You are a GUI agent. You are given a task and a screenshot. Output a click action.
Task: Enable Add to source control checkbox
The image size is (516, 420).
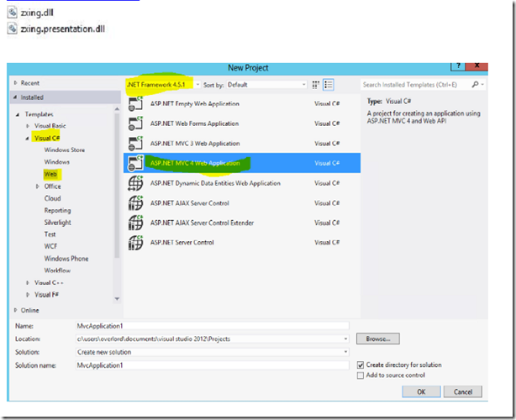[361, 375]
